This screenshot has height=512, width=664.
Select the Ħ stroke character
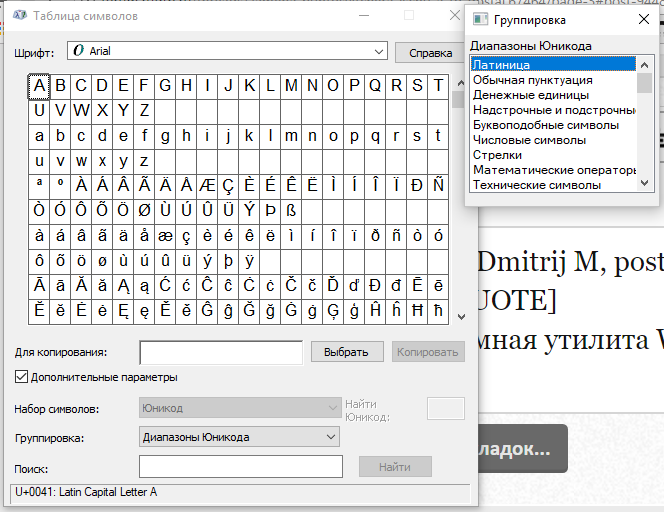417,311
